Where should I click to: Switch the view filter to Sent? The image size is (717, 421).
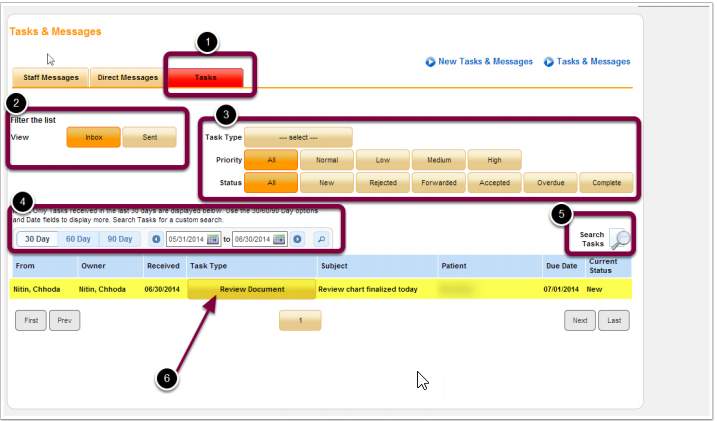[x=149, y=138]
